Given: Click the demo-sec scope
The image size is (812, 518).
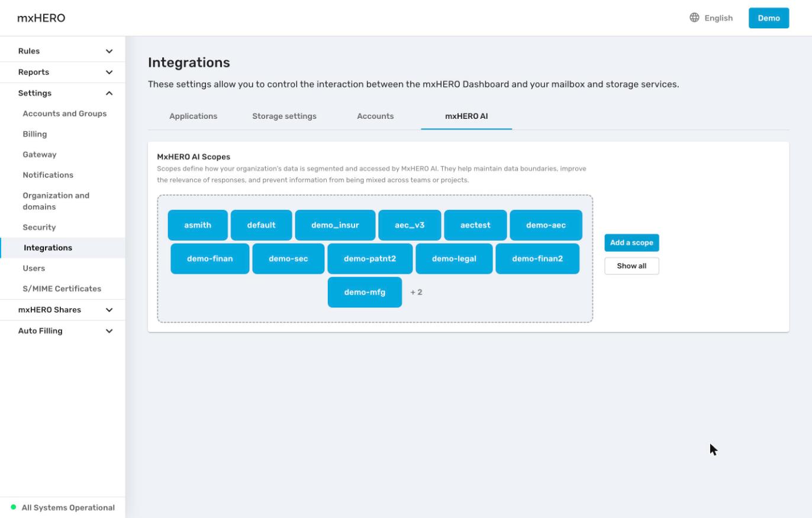Looking at the screenshot, I should [x=288, y=259].
